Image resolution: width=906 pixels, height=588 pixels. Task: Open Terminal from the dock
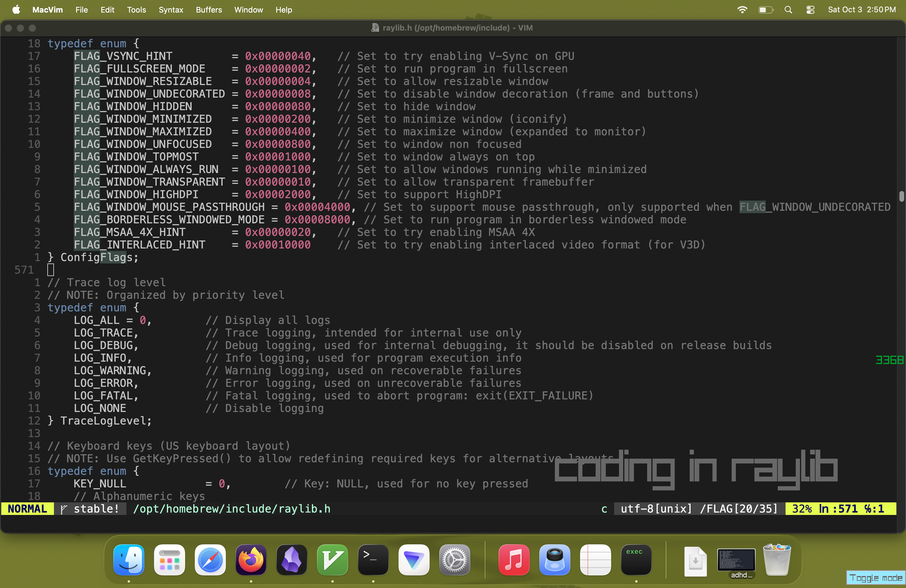373,560
